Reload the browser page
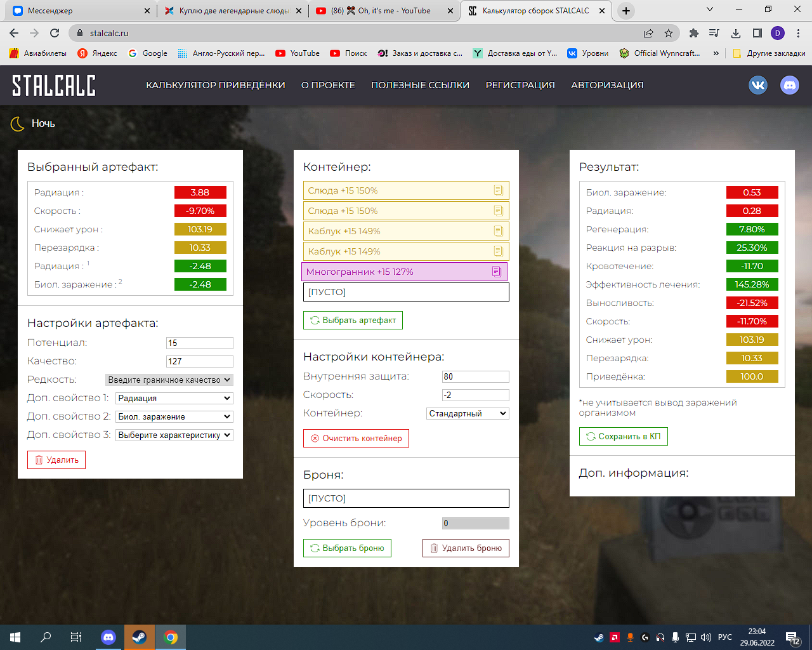This screenshot has height=650, width=812. 55,33
